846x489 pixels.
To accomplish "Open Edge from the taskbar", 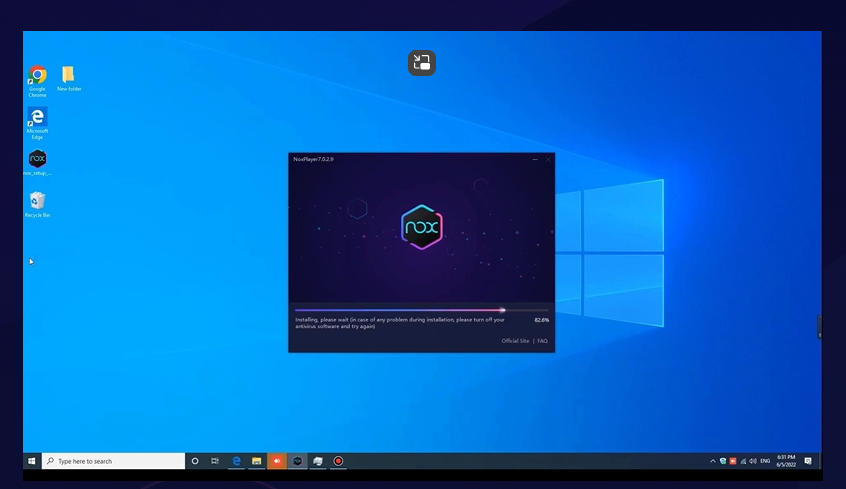I will [x=236, y=461].
